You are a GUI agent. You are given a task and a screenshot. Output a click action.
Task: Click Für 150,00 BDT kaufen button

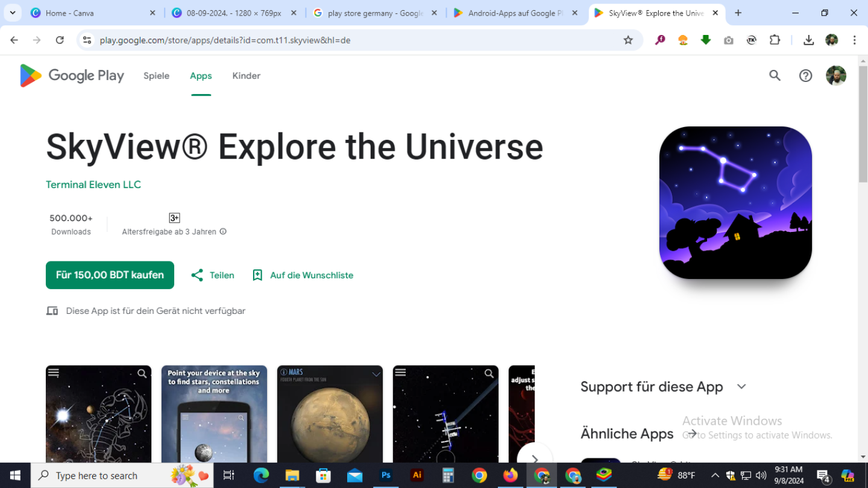pos(110,275)
